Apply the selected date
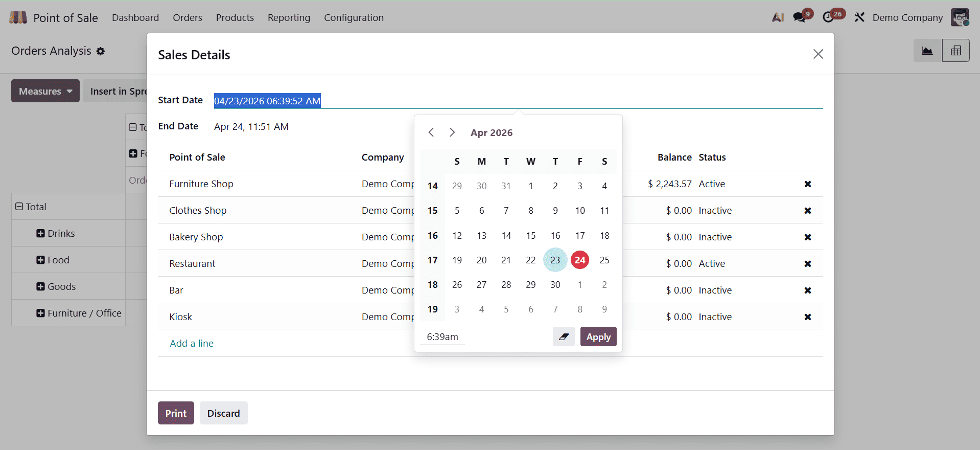The width and height of the screenshot is (980, 450). pos(598,337)
